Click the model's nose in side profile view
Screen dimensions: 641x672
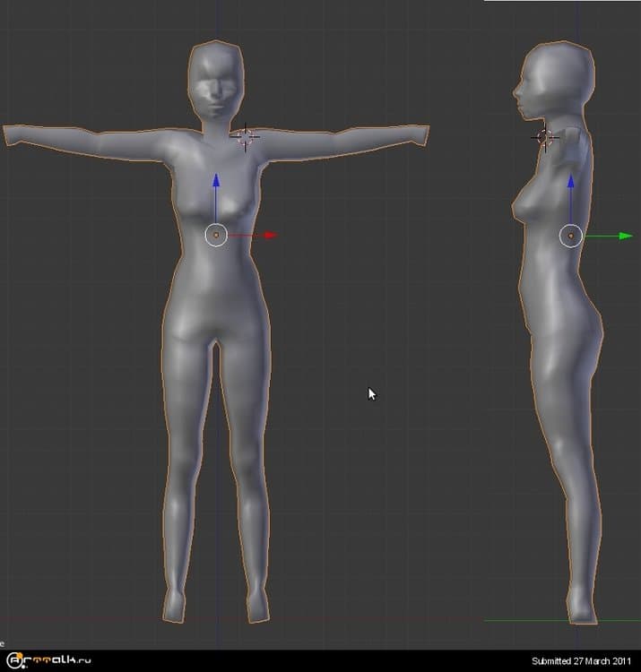(515, 90)
